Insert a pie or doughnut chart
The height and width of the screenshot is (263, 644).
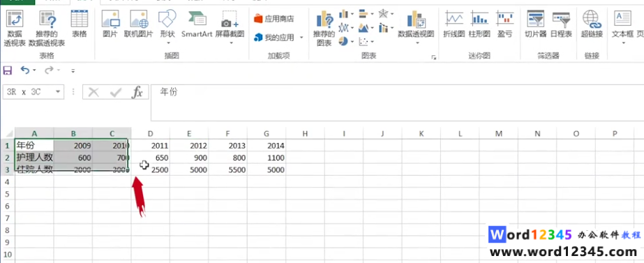(x=343, y=41)
